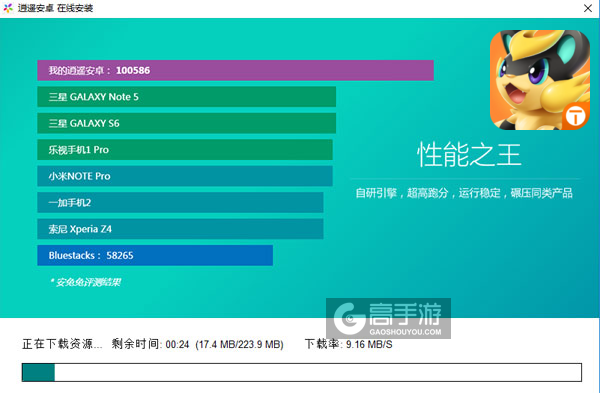The width and height of the screenshot is (600, 393).
Task: Click the game character app icon
Action: click(540, 80)
